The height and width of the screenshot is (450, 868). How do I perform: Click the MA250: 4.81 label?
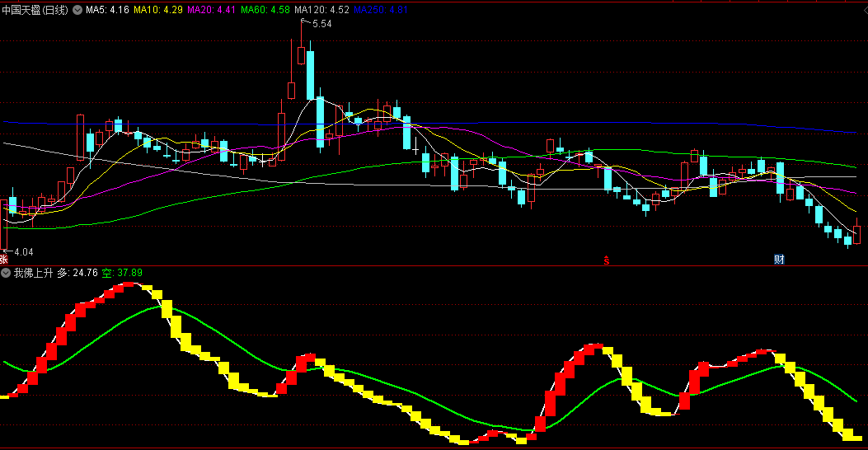[381, 10]
